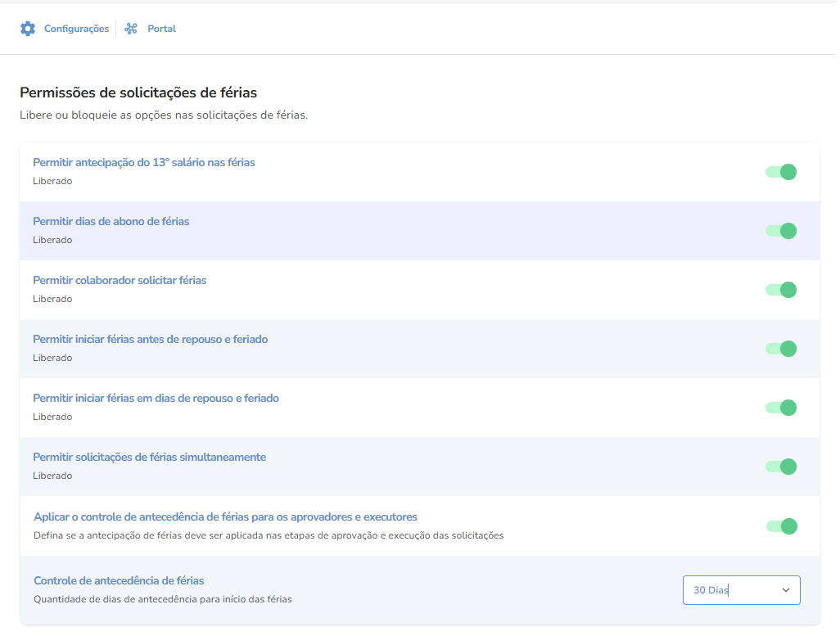840x636 pixels.
Task: Toggle 13º salário antecipação switch
Action: click(781, 172)
